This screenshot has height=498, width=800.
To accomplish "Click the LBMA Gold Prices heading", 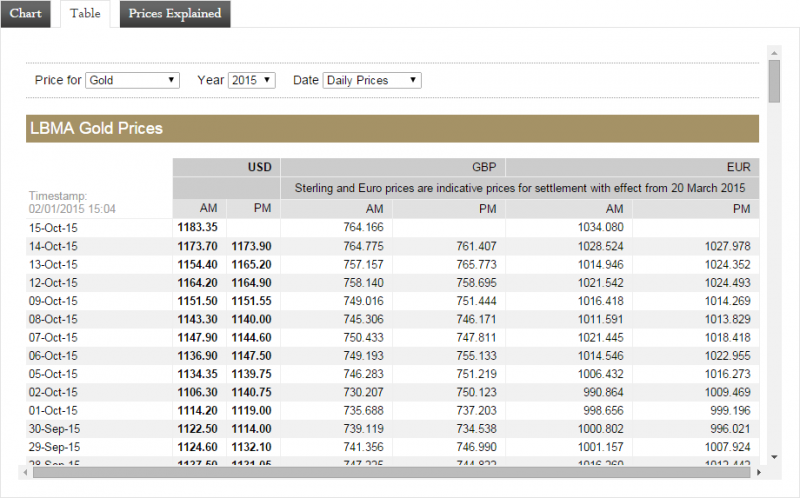I will pos(96,128).
